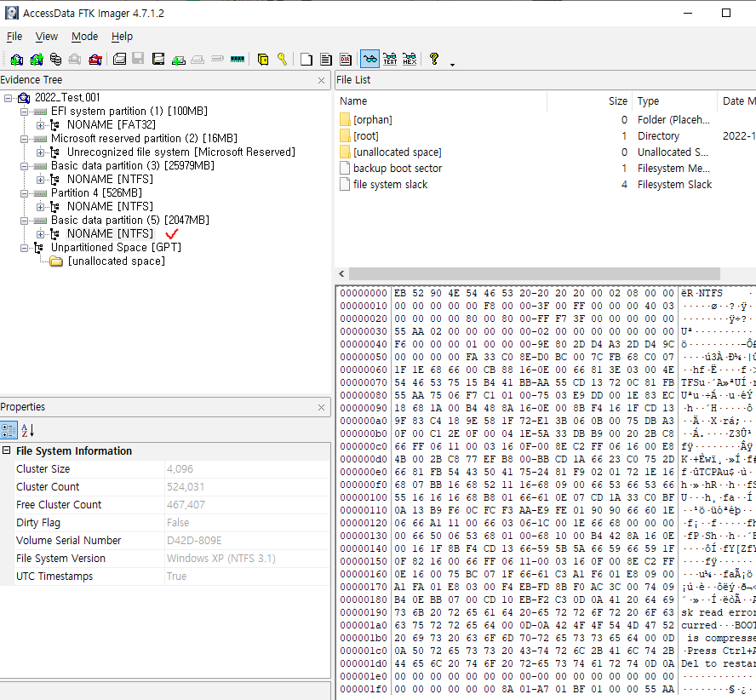Open the Help menu

122,37
